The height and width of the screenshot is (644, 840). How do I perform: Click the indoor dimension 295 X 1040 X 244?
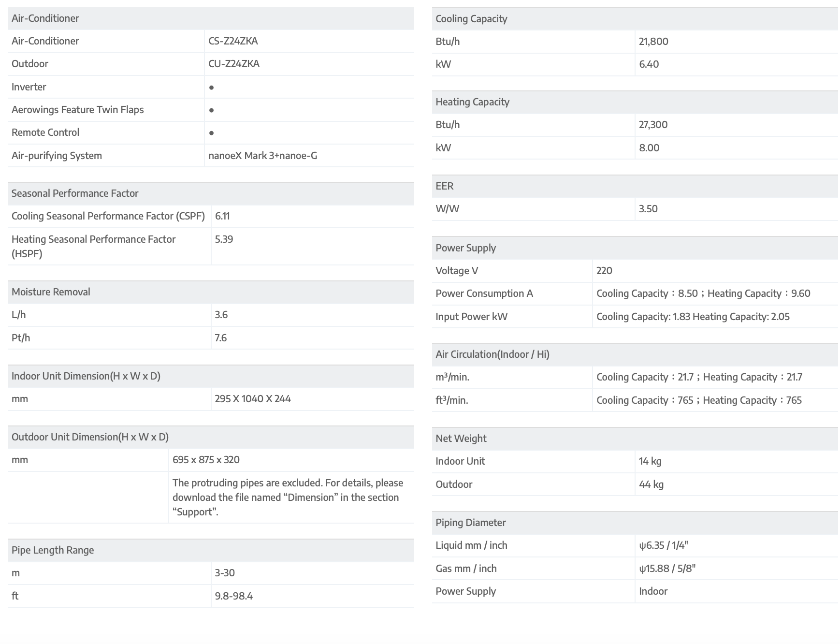click(253, 399)
